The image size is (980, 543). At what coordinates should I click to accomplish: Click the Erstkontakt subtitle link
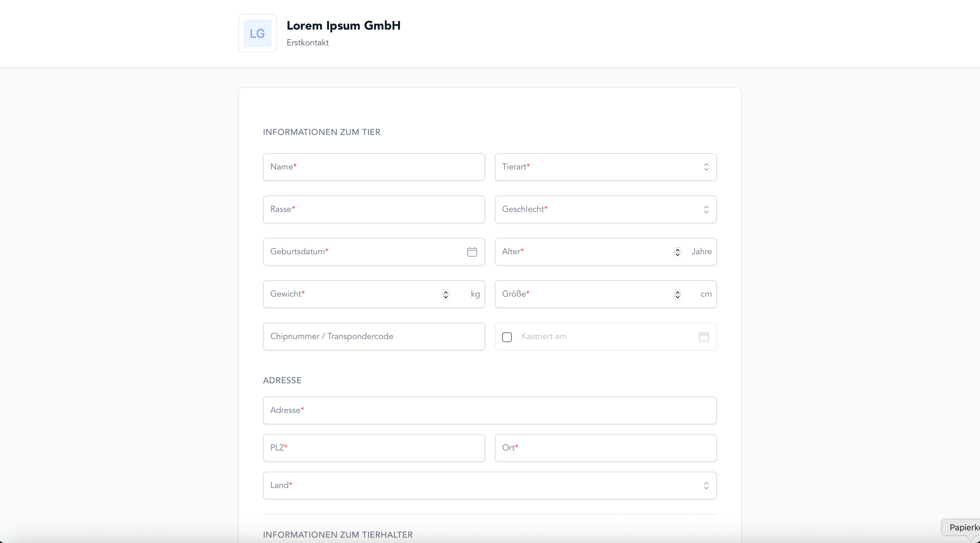click(307, 42)
